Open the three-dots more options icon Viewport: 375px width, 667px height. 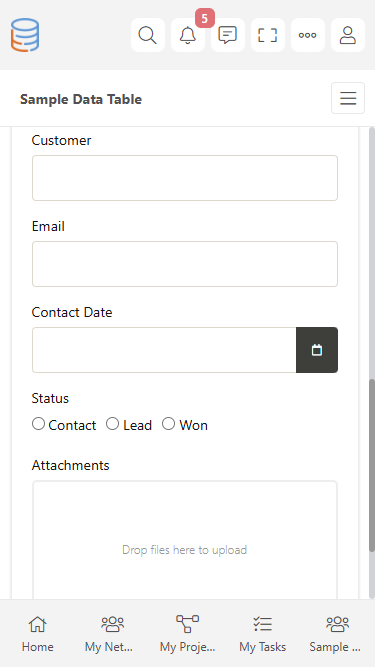307,35
